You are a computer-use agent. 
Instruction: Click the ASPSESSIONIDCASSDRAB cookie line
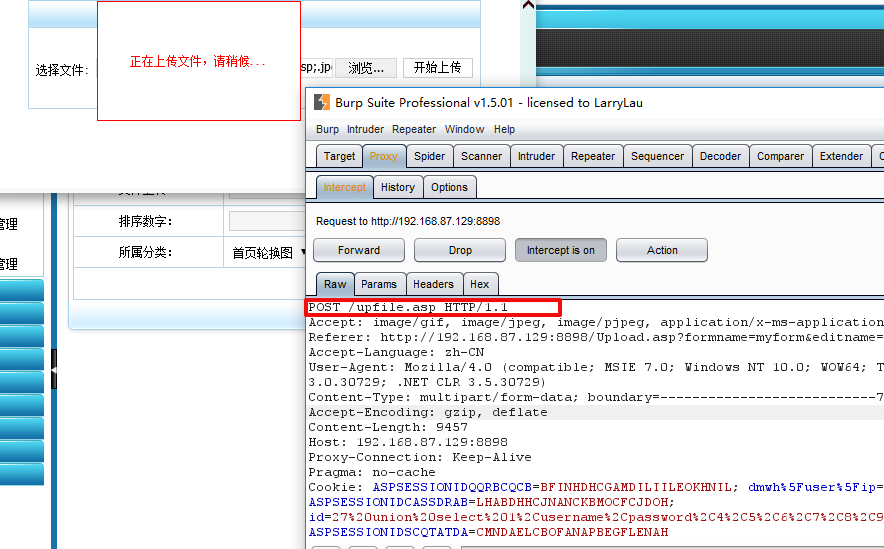492,502
